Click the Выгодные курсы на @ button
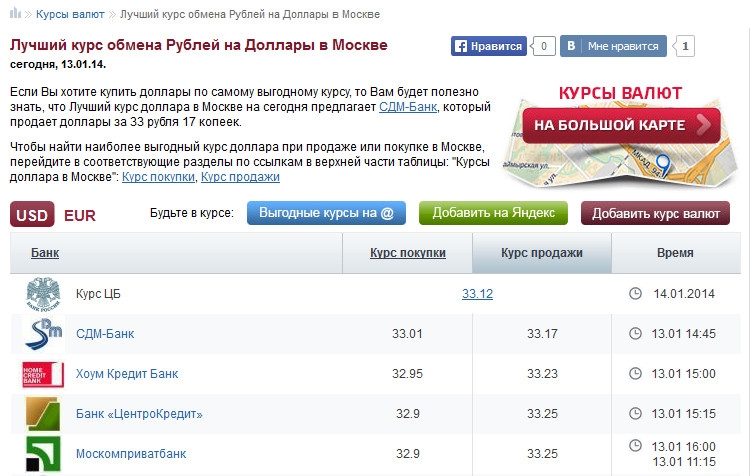750x476 pixels. [x=326, y=213]
